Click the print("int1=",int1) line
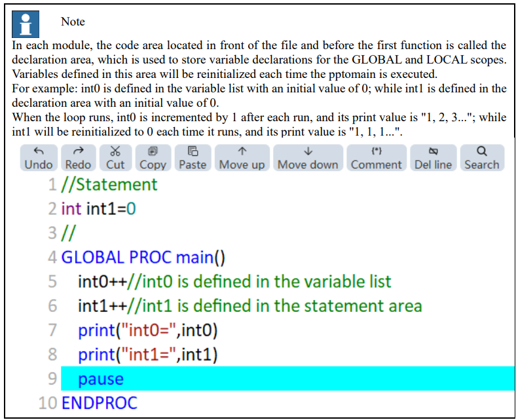516x420 pixels. pos(148,354)
